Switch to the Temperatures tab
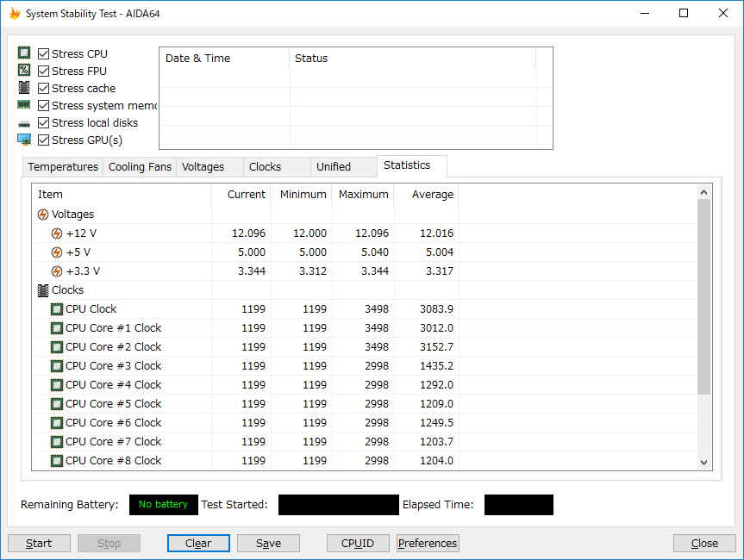Viewport: 744px width, 560px height. [x=63, y=167]
